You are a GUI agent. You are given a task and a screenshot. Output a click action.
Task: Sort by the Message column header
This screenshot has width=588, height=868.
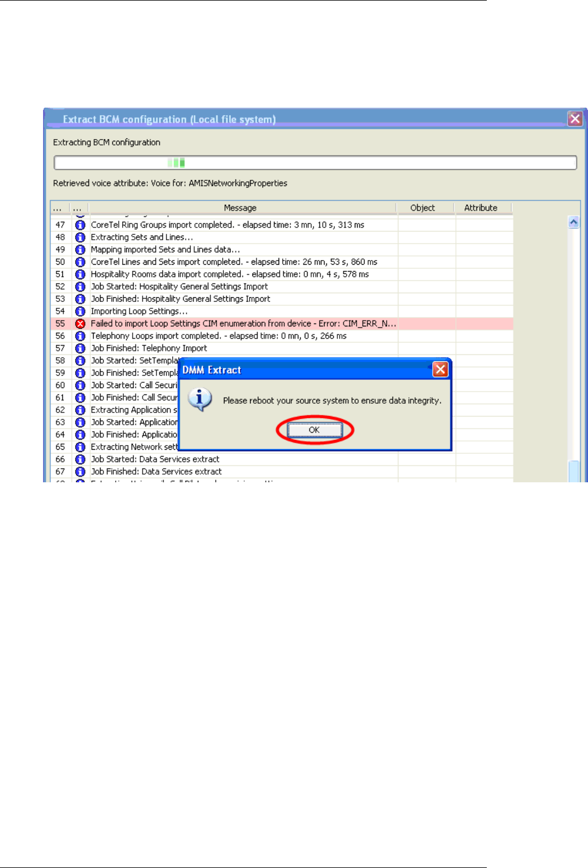pyautogui.click(x=242, y=208)
